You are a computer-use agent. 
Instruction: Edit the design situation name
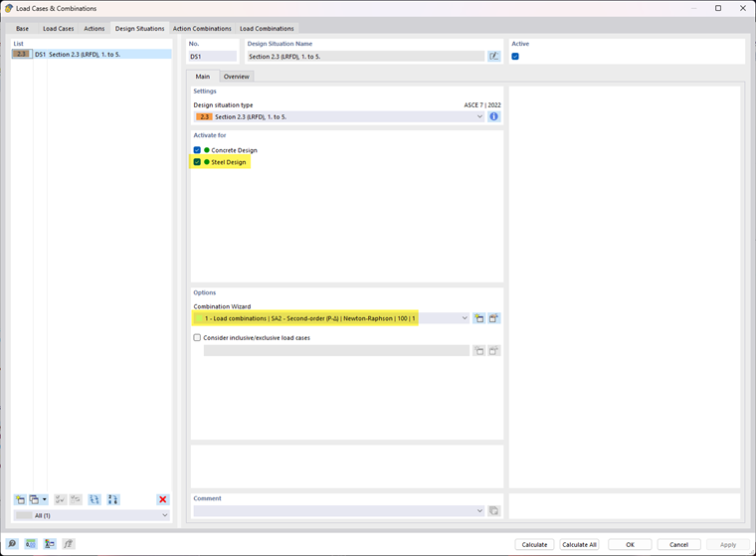[493, 57]
